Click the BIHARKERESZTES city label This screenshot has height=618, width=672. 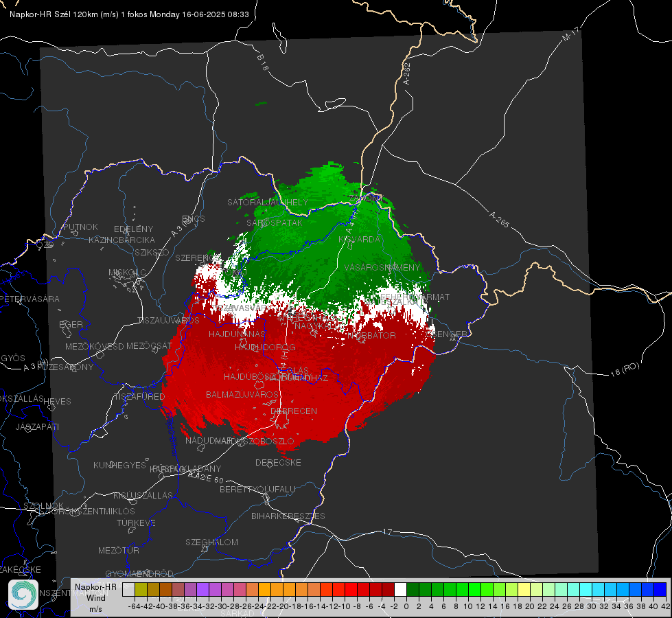[288, 516]
